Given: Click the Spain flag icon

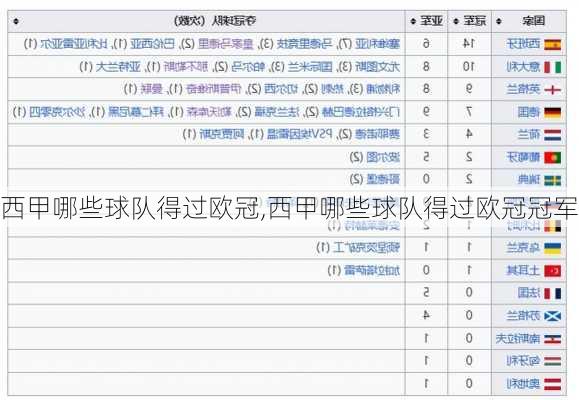Looking at the screenshot, I should point(552,44).
